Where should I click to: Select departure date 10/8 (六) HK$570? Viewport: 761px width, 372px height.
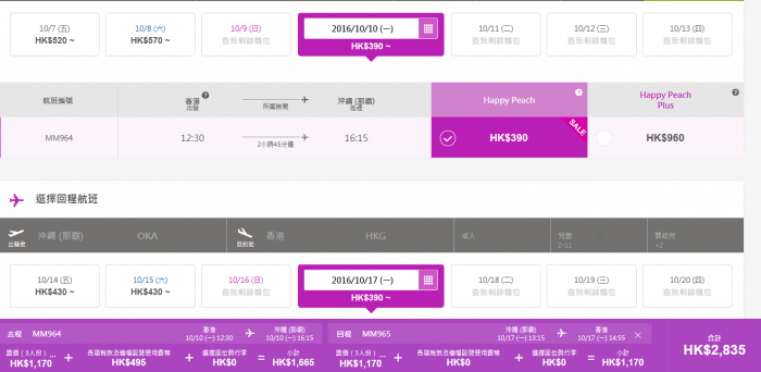(150, 34)
